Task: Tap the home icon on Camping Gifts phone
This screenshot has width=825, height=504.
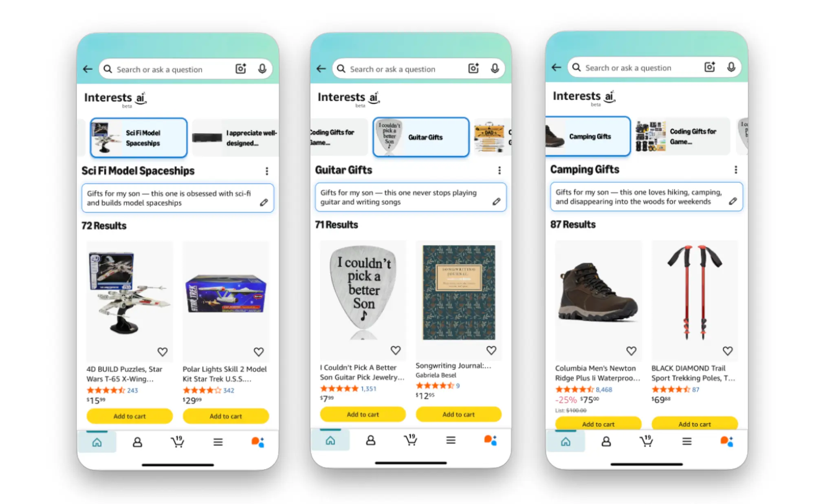Action: [x=565, y=441]
